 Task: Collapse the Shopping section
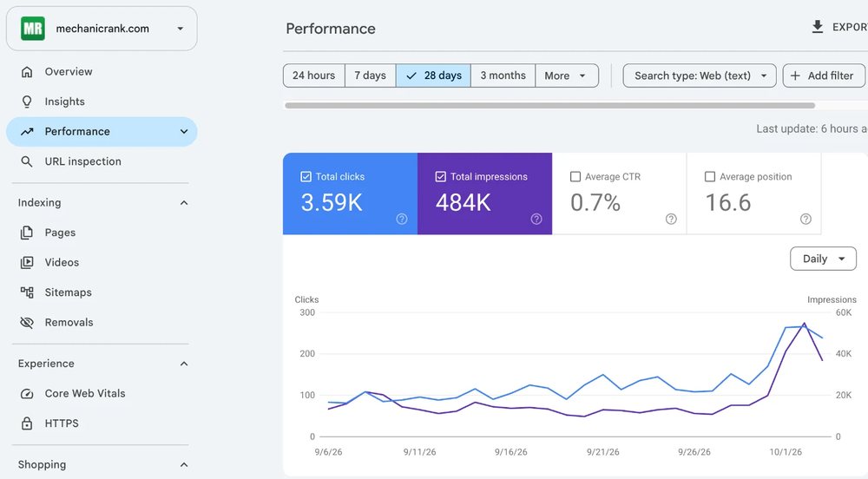[184, 465]
